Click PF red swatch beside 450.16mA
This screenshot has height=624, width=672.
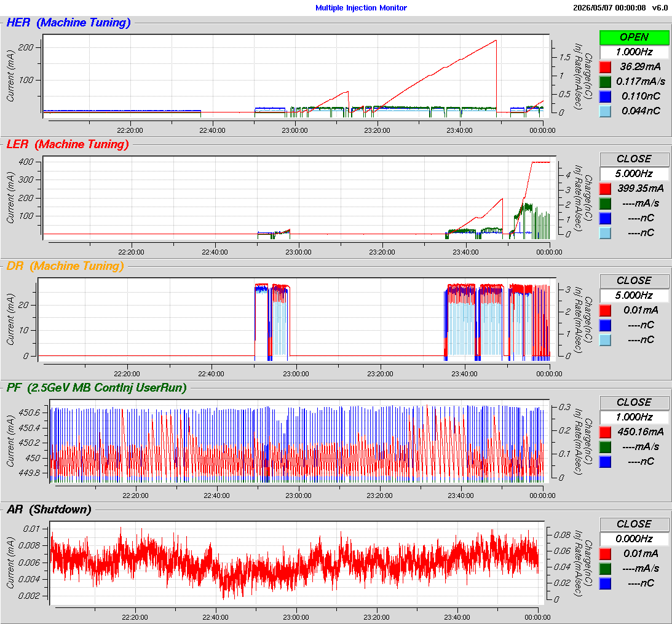tap(605, 432)
